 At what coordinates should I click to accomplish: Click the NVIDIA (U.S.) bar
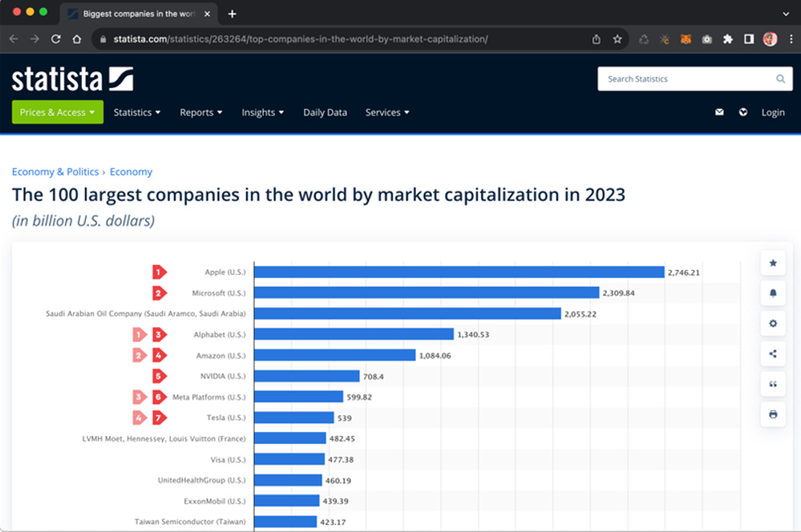307,376
